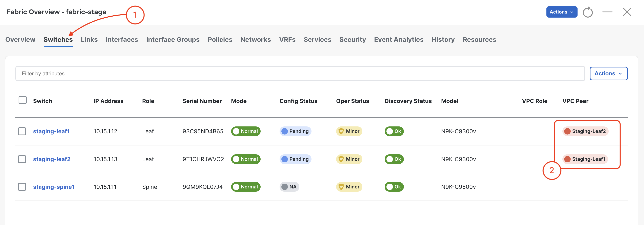
Task: Sort by the Switch column header
Action: [x=42, y=101]
